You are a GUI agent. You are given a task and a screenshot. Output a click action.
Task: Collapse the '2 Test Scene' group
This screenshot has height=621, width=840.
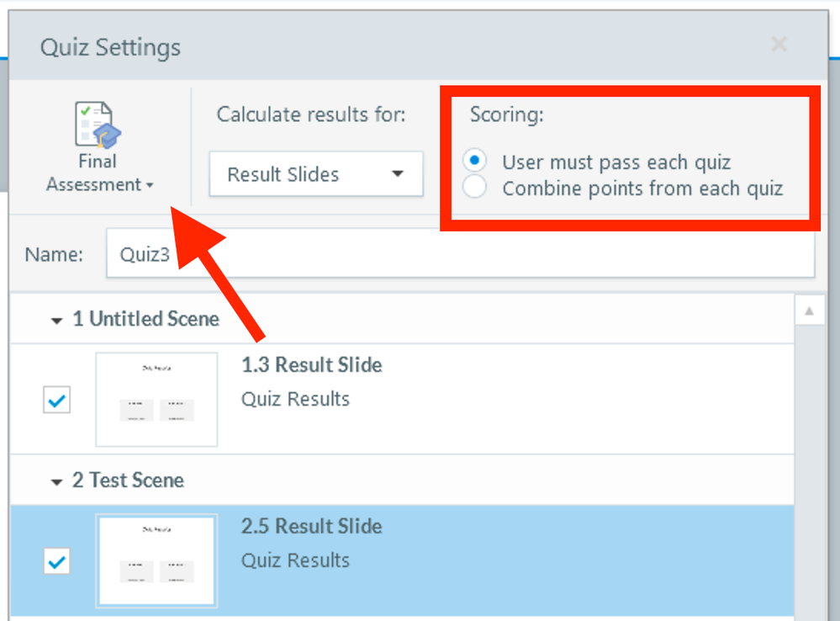[x=57, y=481]
